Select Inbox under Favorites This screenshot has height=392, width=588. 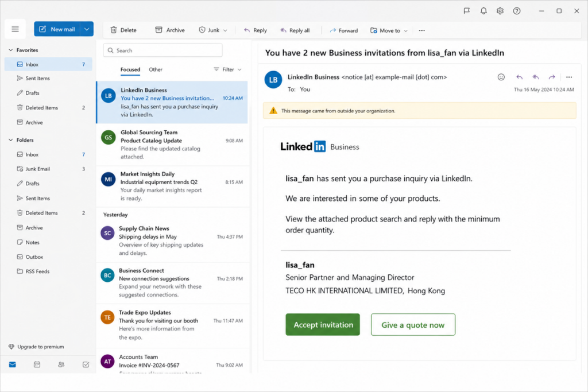click(x=48, y=64)
